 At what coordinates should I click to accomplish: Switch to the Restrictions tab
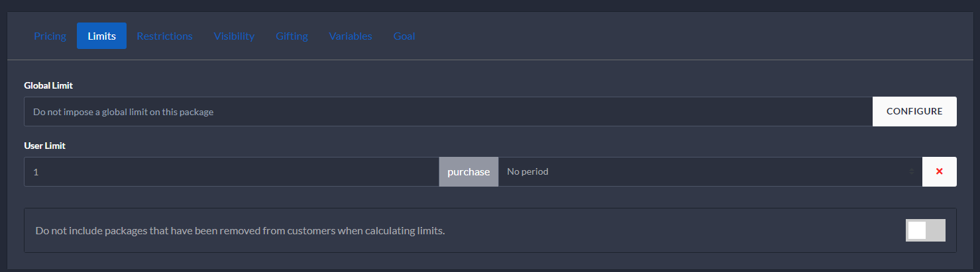[x=164, y=36]
